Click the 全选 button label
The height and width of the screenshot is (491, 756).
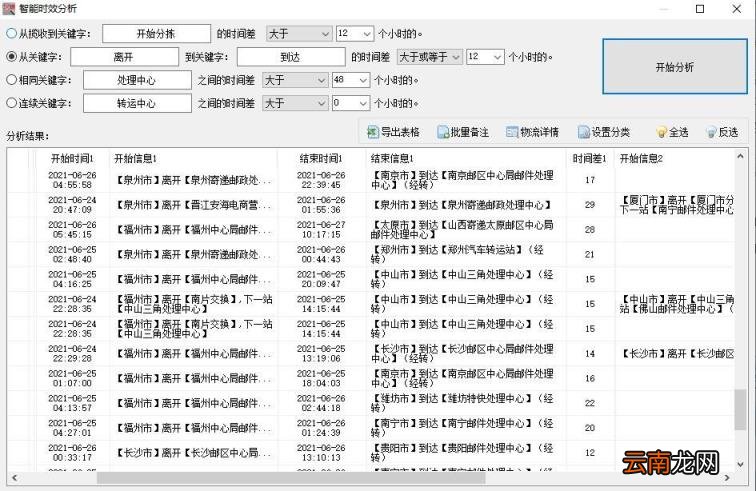[678, 132]
